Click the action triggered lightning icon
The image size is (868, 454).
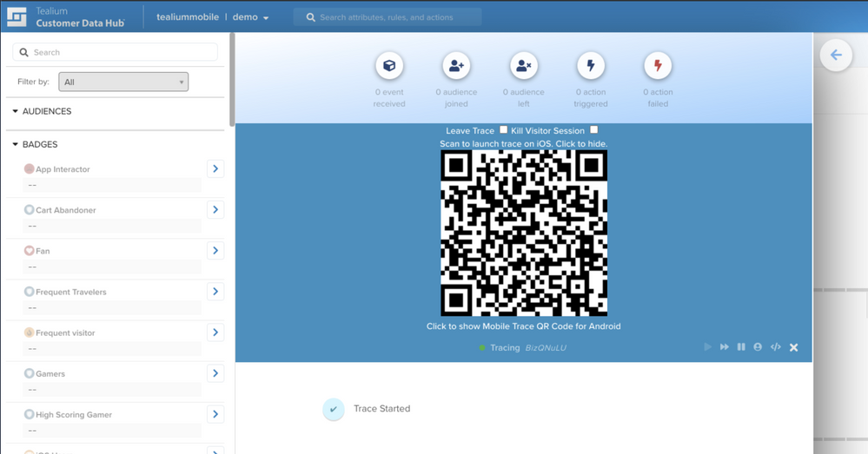(x=591, y=66)
